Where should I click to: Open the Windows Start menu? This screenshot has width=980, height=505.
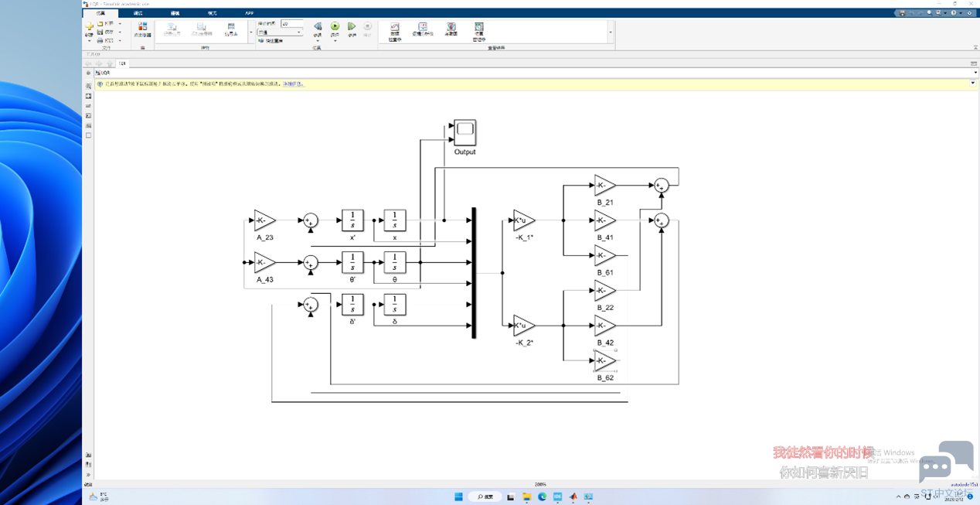tap(458, 496)
